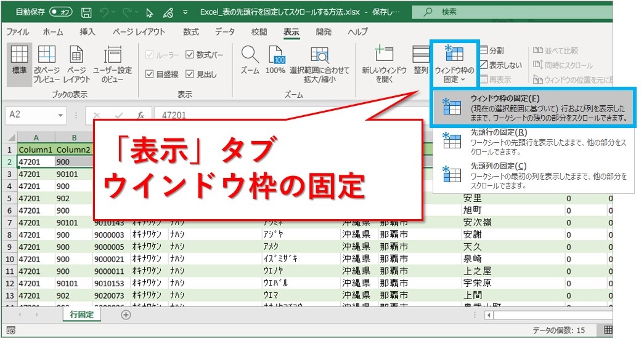Viewport: 644px width, 341px height.
Task: Click cell Column1 in row 1
Action: click(x=36, y=150)
